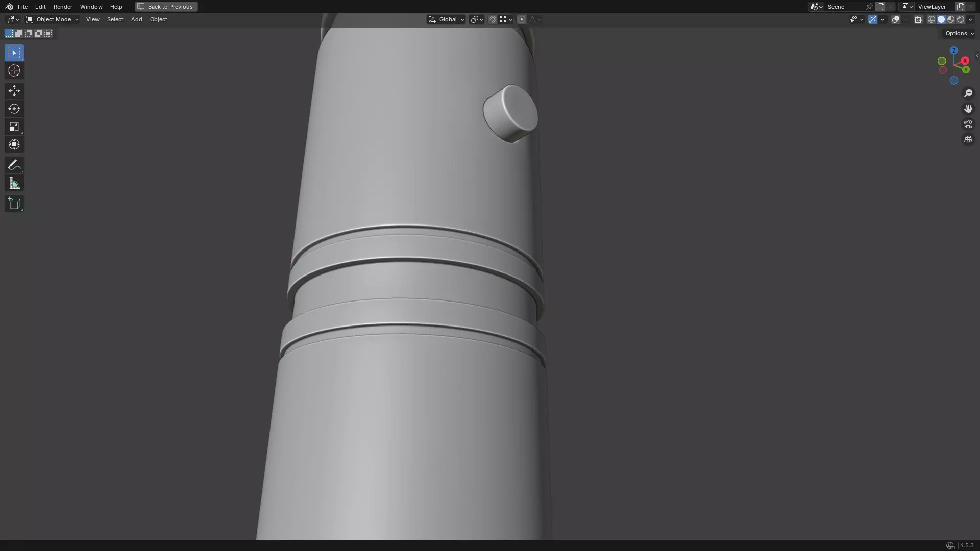The height and width of the screenshot is (551, 980).
Task: Toggle viewport overlays
Action: point(896,19)
